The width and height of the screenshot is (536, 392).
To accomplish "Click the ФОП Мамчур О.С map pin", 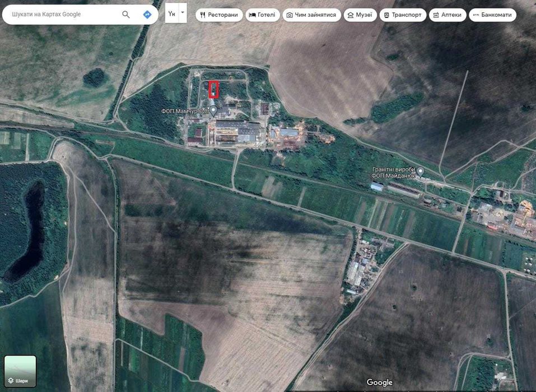I will click(213, 111).
